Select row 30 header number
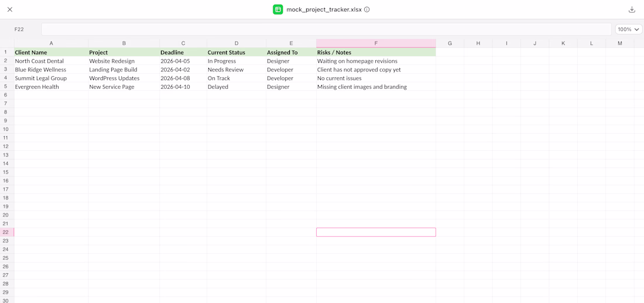 point(7,300)
